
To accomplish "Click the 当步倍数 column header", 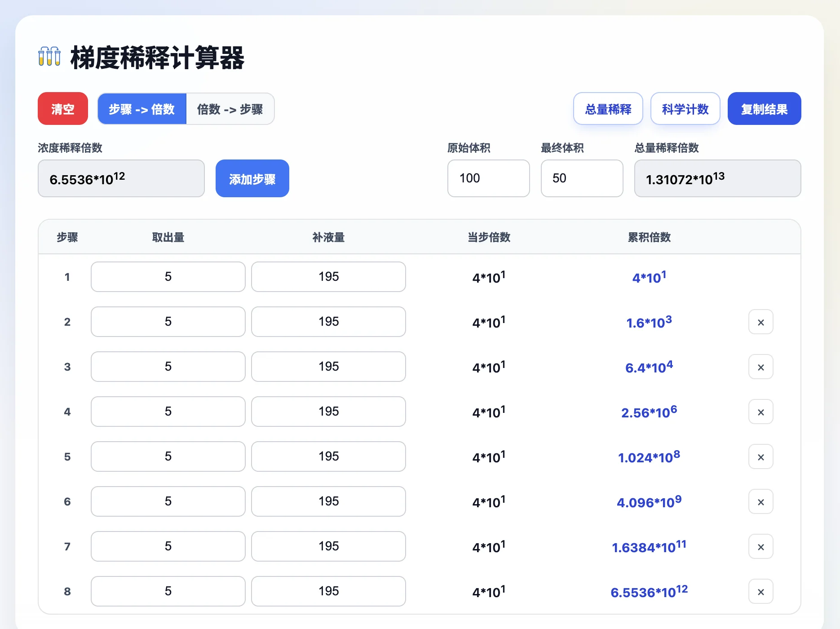I will (x=489, y=237).
